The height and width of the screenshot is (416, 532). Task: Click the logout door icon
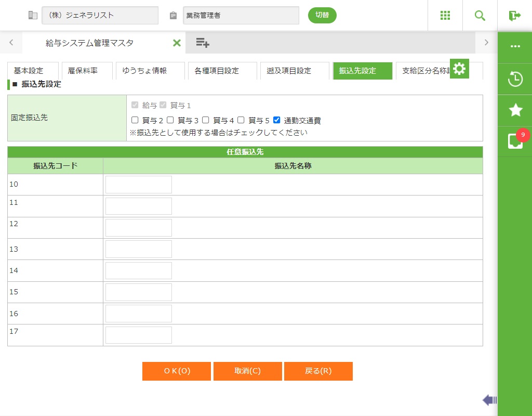tap(514, 16)
